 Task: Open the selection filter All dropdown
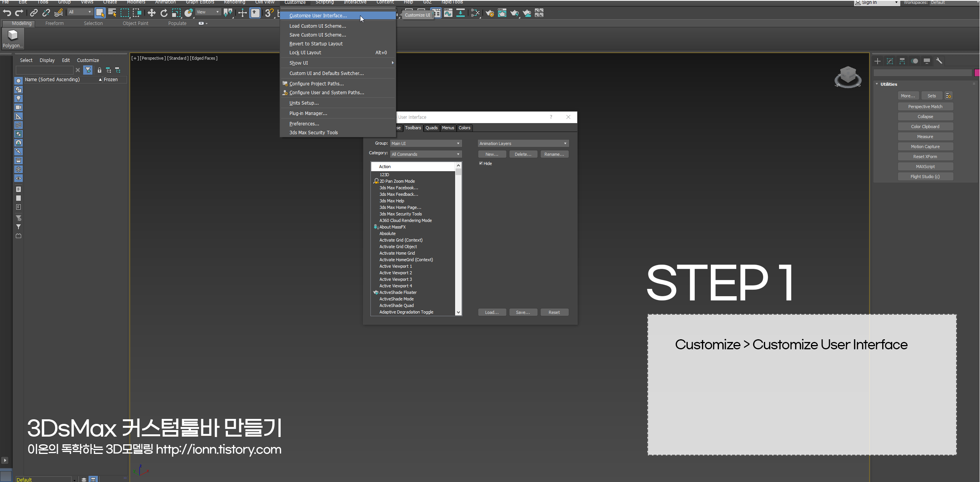coord(80,12)
